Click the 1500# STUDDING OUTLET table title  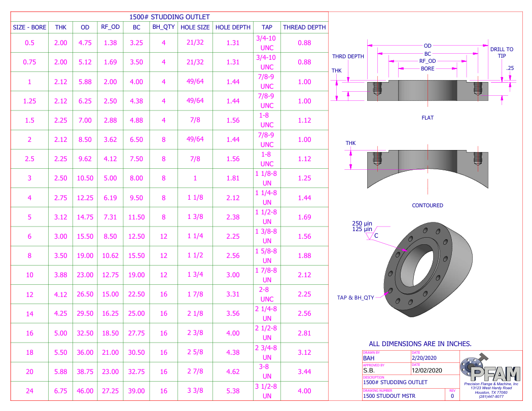169,17
